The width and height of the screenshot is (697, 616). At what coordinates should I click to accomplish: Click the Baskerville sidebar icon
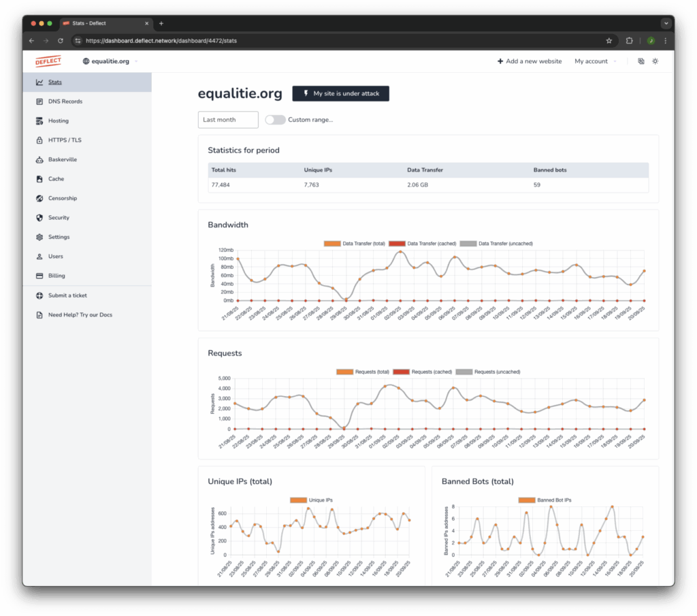[40, 159]
